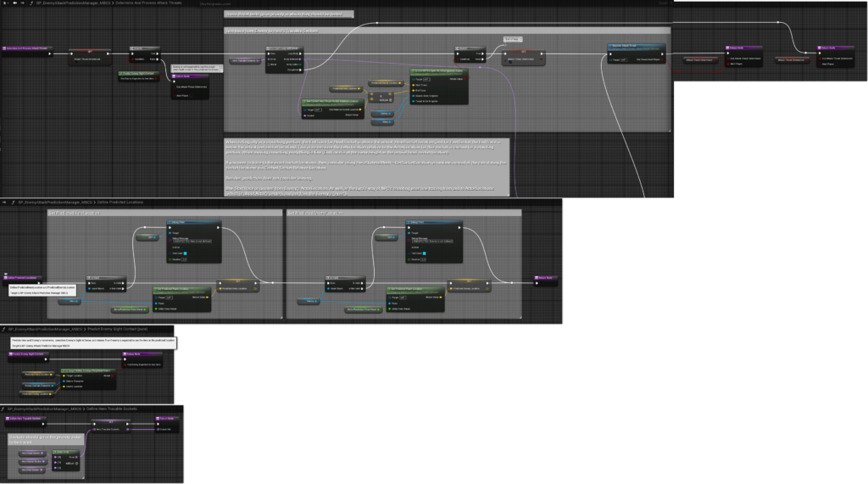Select the Determine And Process Attack Threats entry node
Viewport: 868px width, 484px height.
tap(25, 49)
